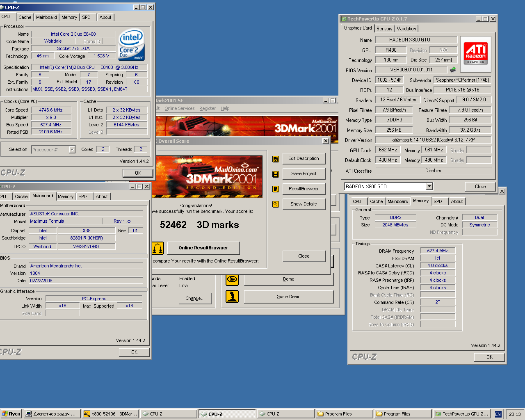Click the Save Project floppy disk icon
The image size is (525, 420).
pyautogui.click(x=276, y=174)
